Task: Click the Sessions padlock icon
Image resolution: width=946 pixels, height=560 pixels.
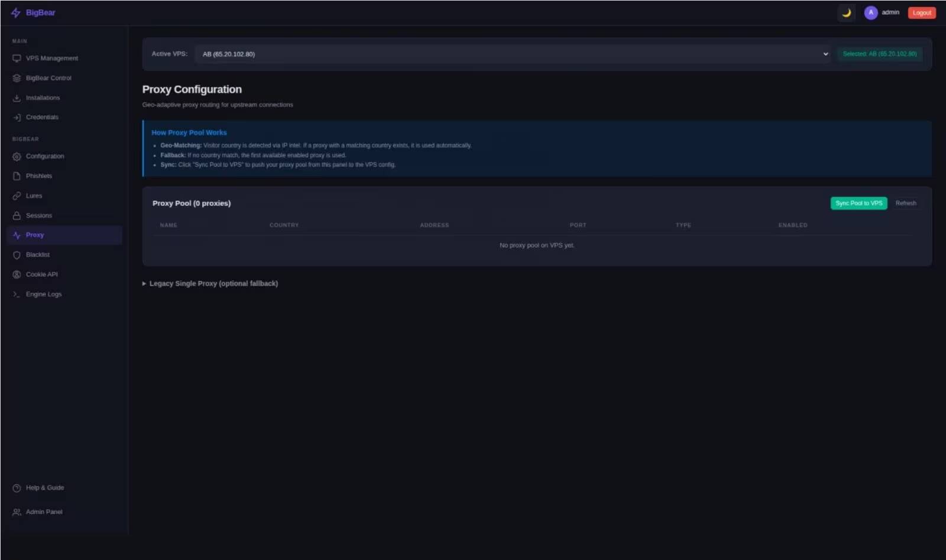Action: [17, 216]
